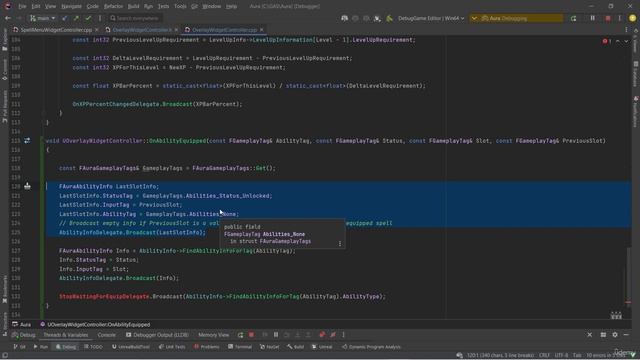Click the build hammer icon in the toolbar

point(389,18)
